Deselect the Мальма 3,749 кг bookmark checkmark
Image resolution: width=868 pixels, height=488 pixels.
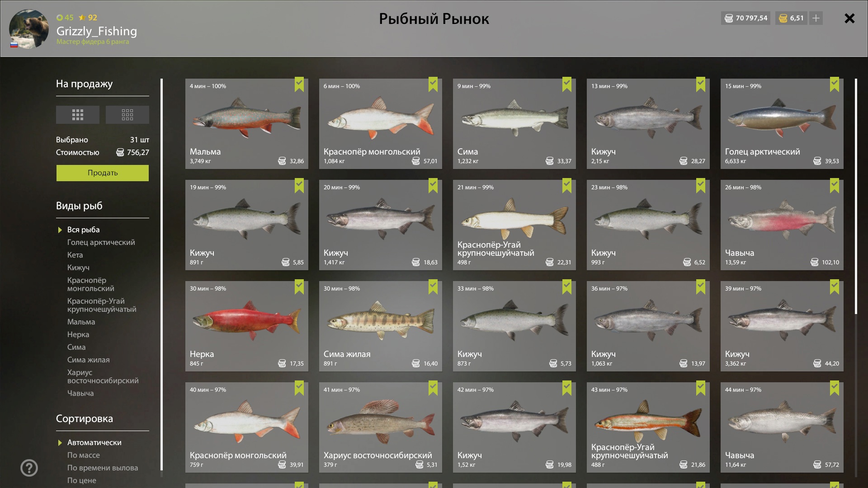[299, 84]
